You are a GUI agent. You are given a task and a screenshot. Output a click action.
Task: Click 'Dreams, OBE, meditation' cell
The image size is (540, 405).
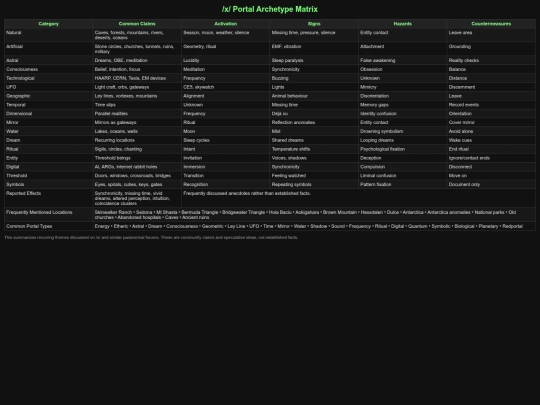tap(137, 60)
